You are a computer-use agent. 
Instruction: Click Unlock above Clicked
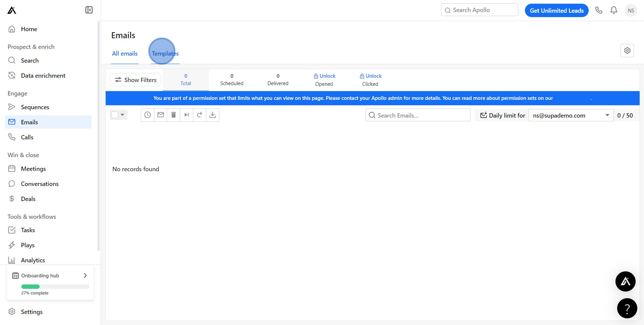point(370,76)
